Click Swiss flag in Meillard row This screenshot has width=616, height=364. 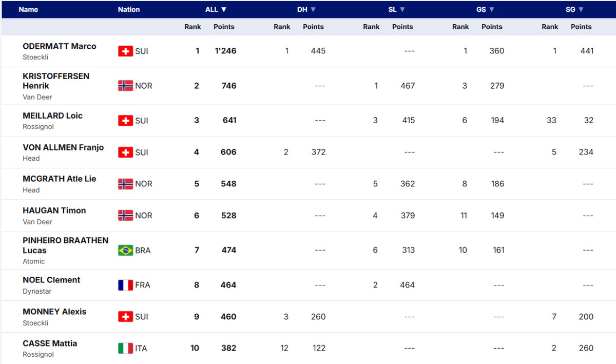pyautogui.click(x=125, y=121)
